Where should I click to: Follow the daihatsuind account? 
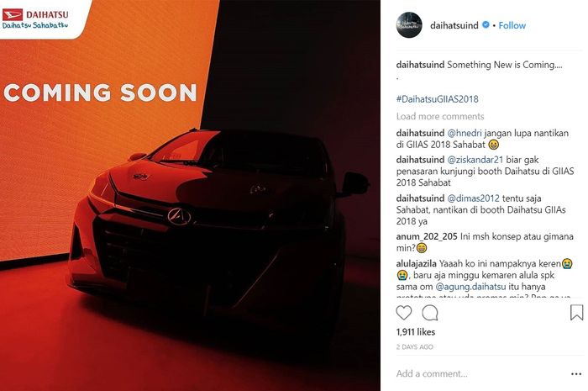(512, 25)
